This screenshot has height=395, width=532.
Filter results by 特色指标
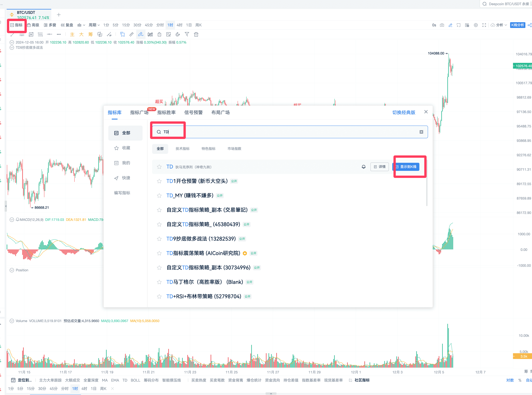click(209, 149)
